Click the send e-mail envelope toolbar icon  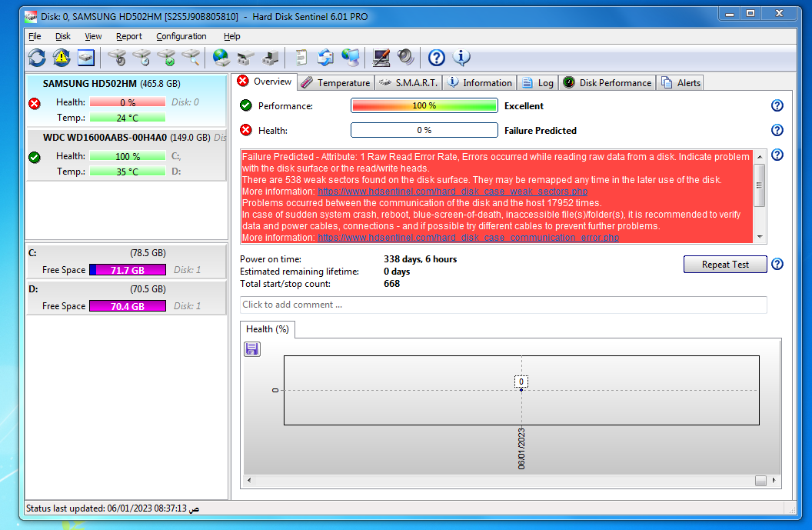pyautogui.click(x=326, y=58)
